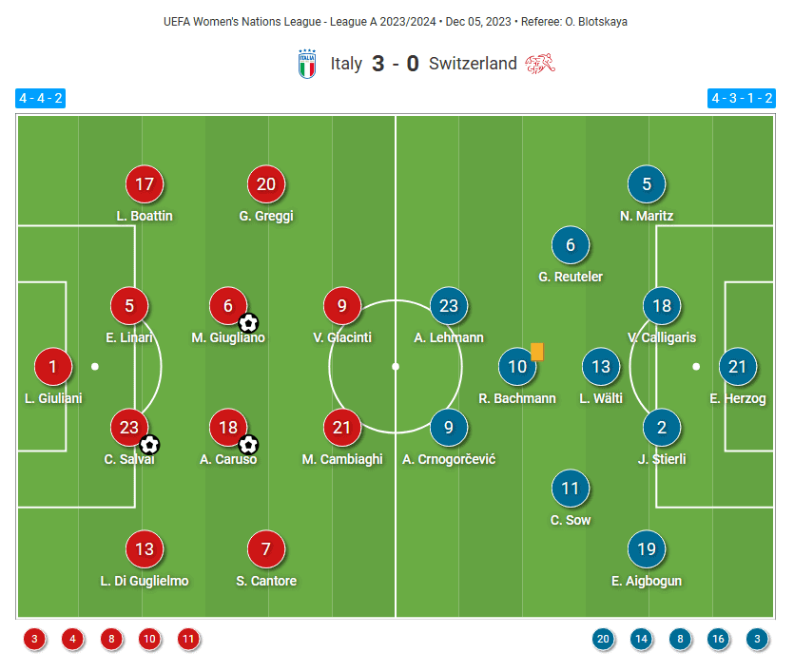Click the Switzerland flag icon
The image size is (794, 672).
click(x=539, y=65)
